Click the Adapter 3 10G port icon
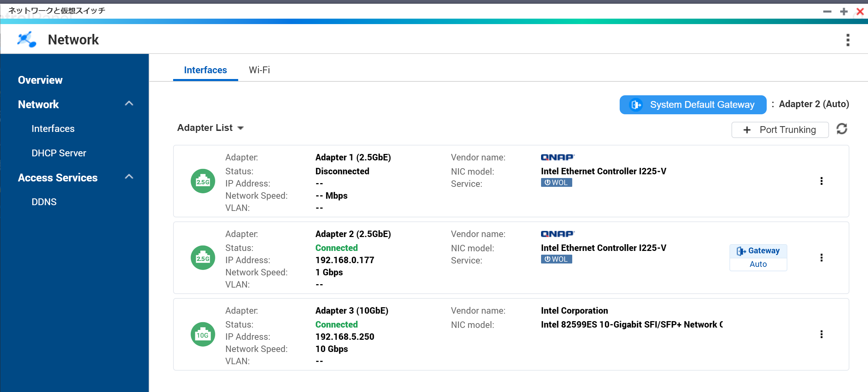This screenshot has width=868, height=392. 203,334
